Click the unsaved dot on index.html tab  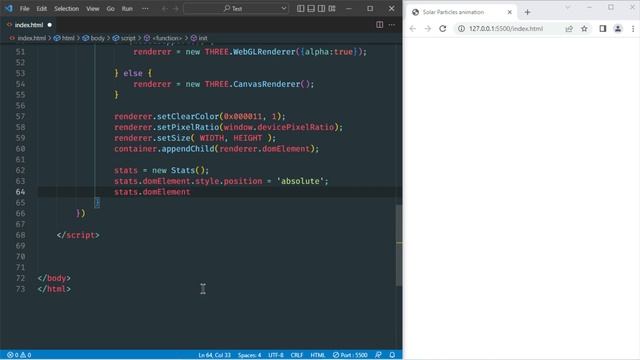coord(49,25)
